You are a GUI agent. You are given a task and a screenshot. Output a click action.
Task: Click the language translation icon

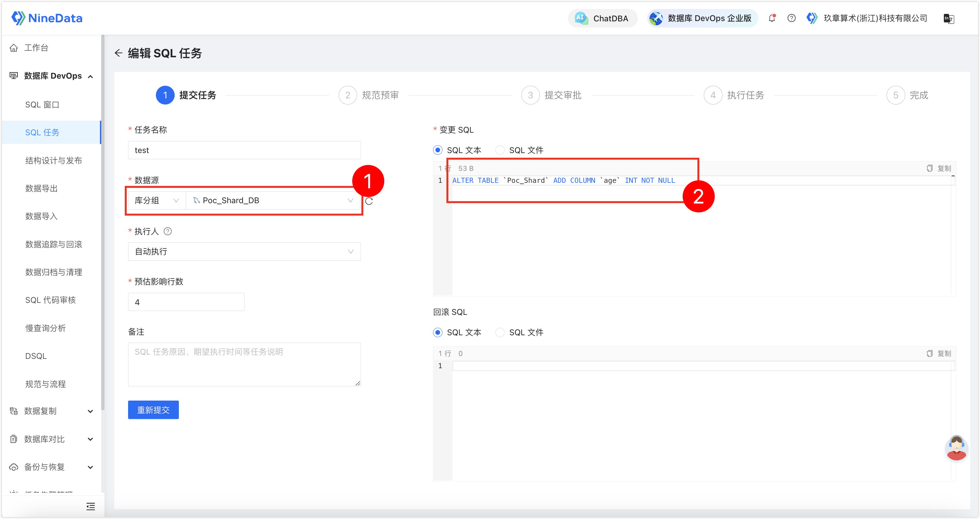pos(949,19)
